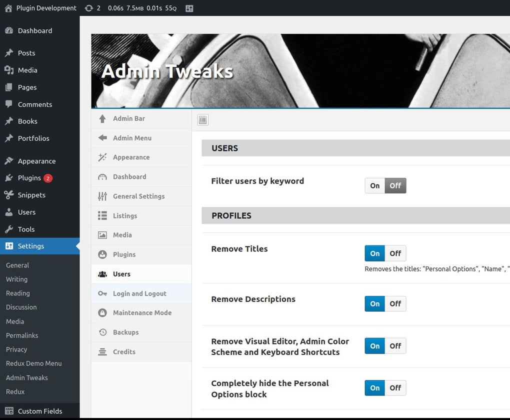Click the Users group icon in settings navigation

coord(101,274)
